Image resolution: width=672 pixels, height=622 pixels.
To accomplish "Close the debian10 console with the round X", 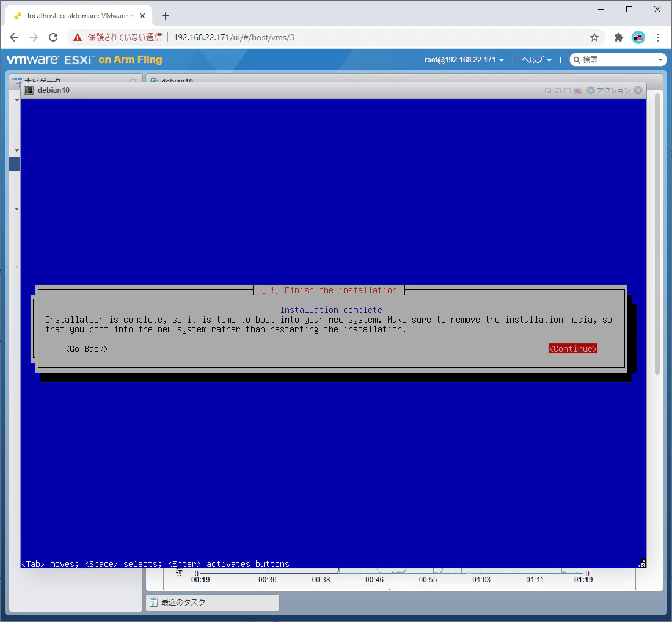I will pos(638,90).
